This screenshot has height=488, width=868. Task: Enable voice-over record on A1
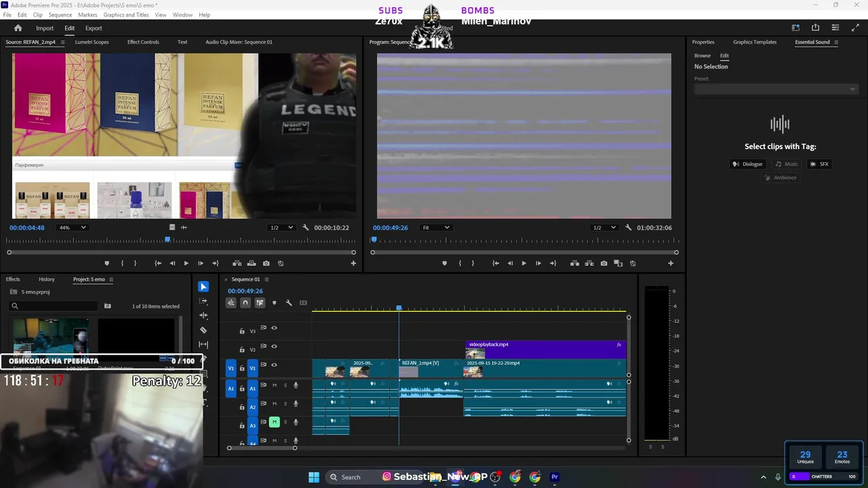[296, 385]
